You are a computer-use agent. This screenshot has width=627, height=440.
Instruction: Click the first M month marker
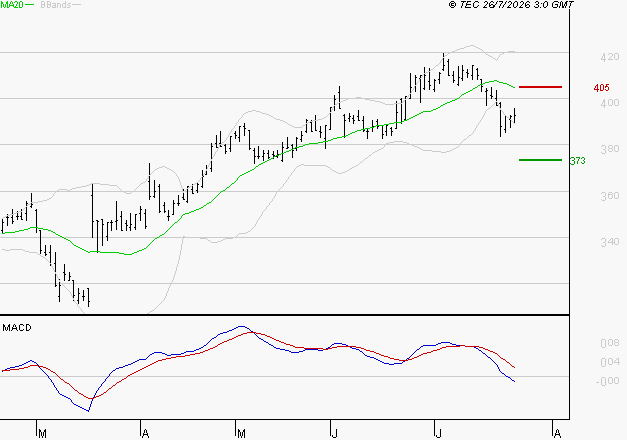42,433
